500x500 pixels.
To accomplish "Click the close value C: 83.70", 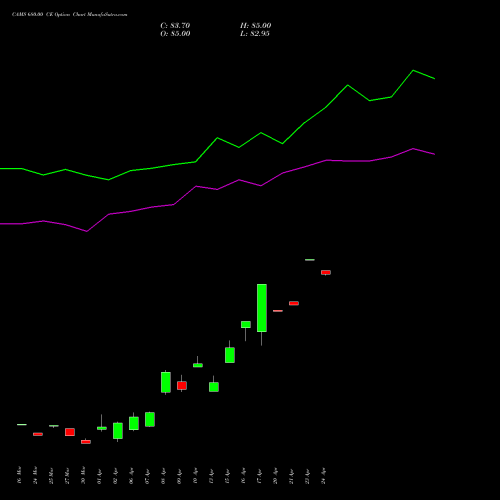I will coord(175,26).
